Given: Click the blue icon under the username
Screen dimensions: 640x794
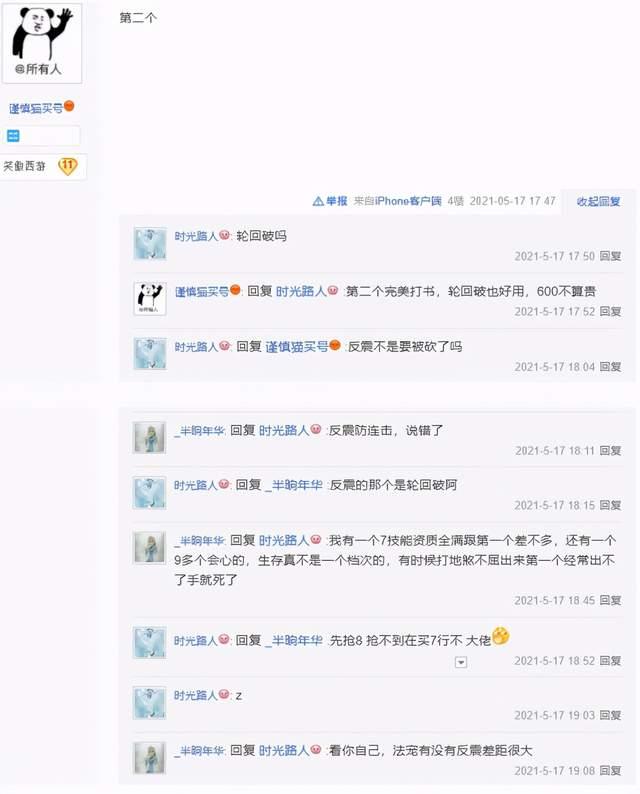Looking at the screenshot, I should click(13, 135).
